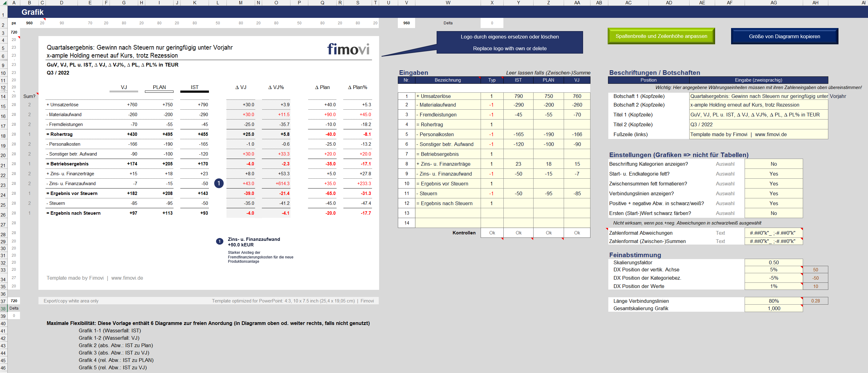Click the '∆ VJ%' column header in the chart
The image size is (868, 373).
tap(276, 87)
